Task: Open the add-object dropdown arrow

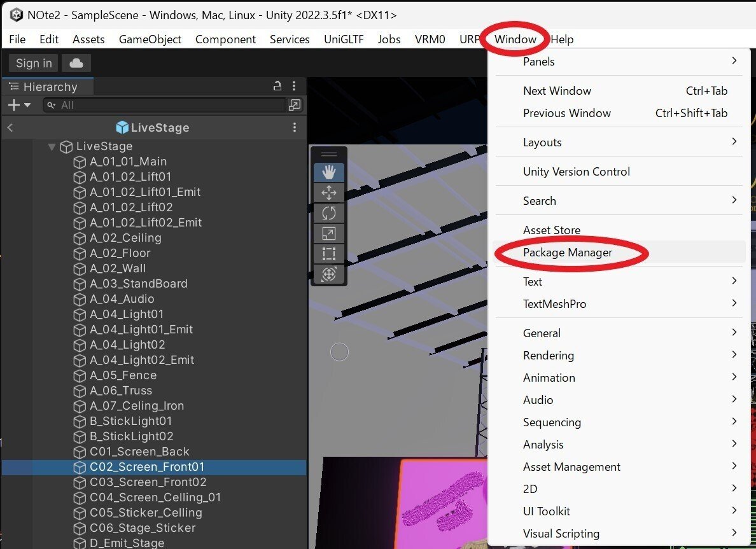Action: coord(27,105)
